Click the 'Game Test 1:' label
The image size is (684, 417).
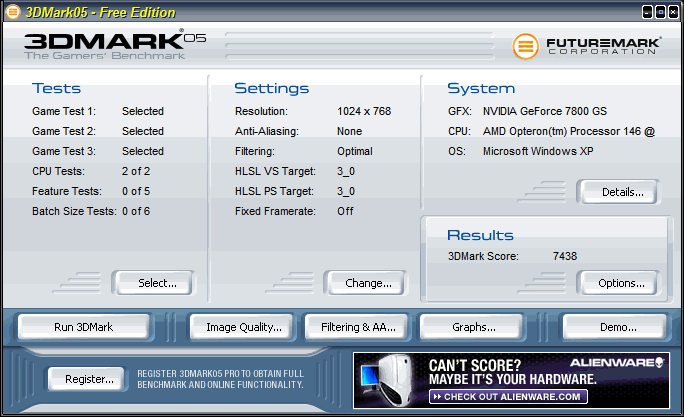coord(64,111)
